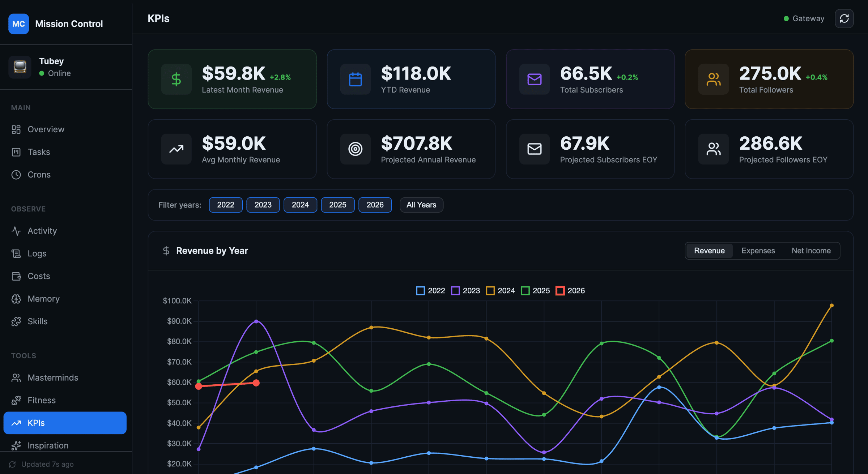Screen dimensions: 868x474
Task: Click the Skills puzzle icon
Action: click(x=16, y=321)
